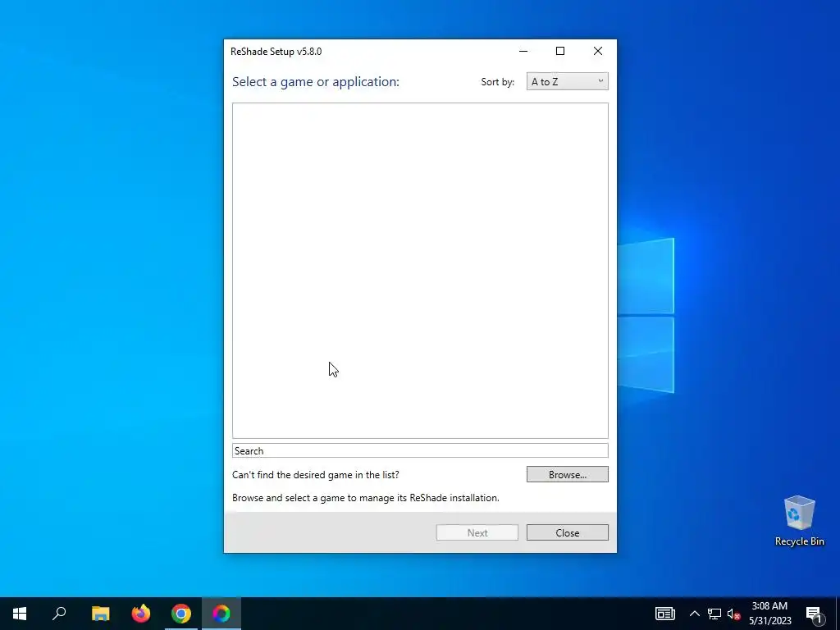Viewport: 840px width, 630px height.
Task: Open the Windows Start menu
Action: click(x=20, y=614)
